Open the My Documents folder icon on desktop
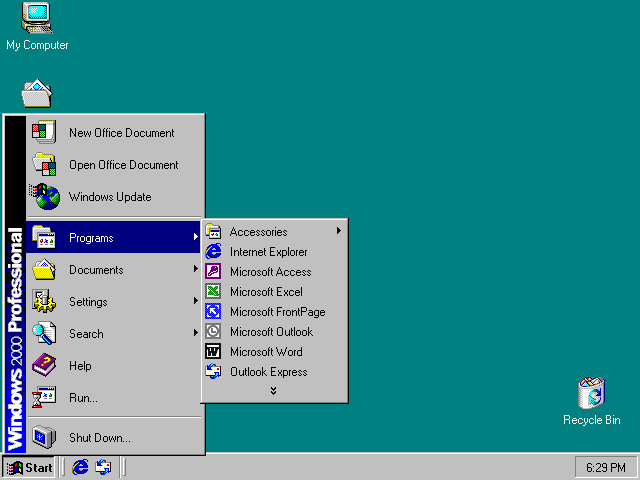This screenshot has width=640, height=480. [x=37, y=93]
